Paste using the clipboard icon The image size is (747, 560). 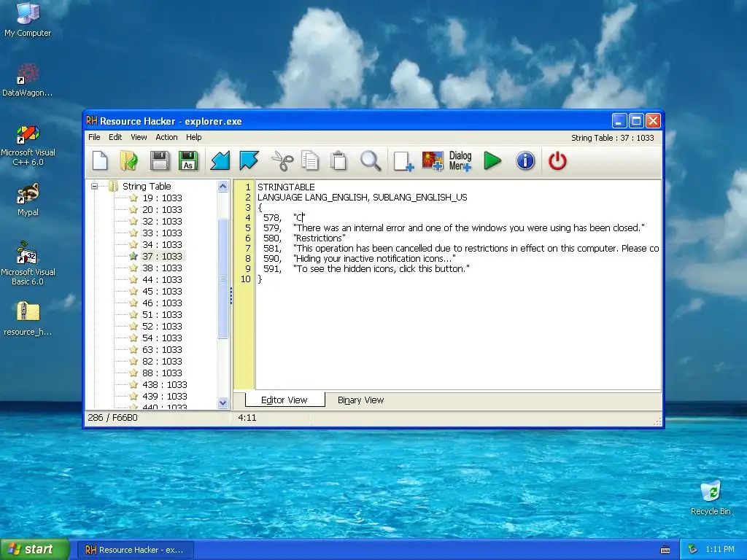338,161
